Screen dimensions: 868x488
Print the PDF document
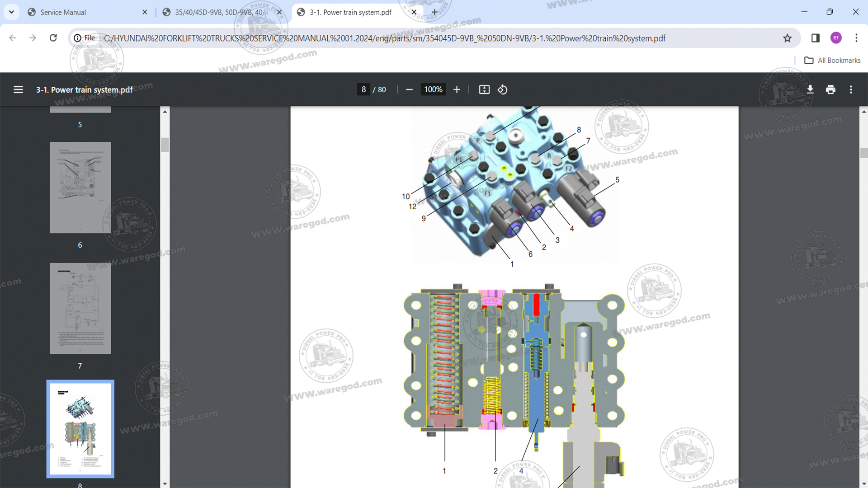tap(830, 89)
